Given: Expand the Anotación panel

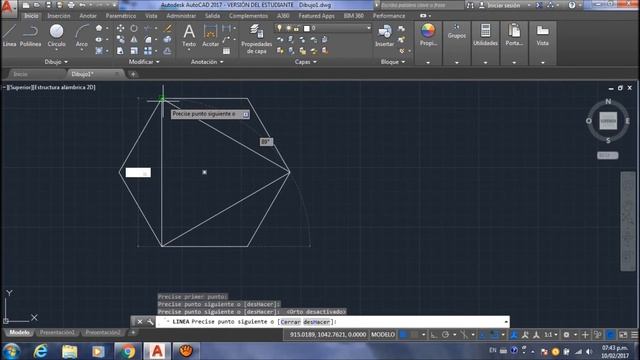Looking at the screenshot, I should point(207,62).
